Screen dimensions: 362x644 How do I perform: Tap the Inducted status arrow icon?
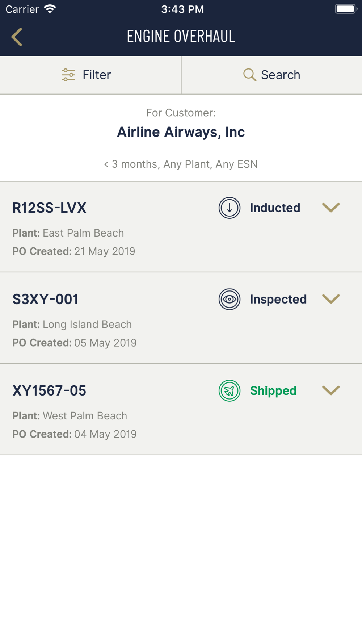point(230,208)
